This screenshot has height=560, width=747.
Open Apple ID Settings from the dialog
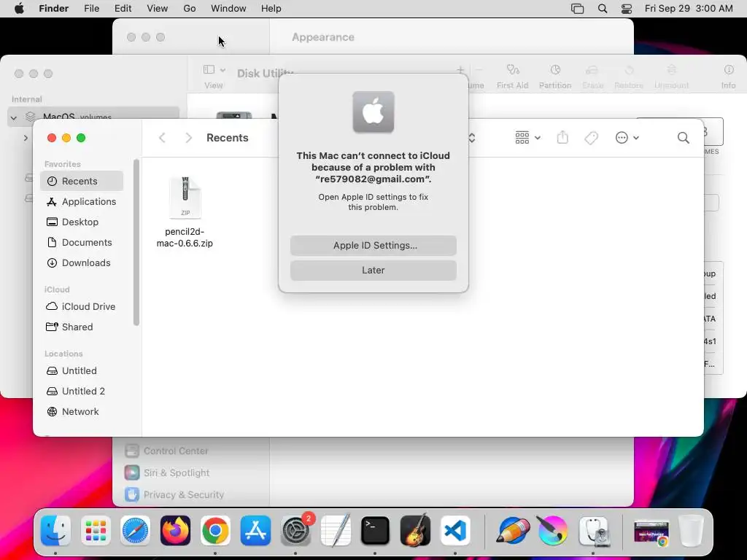click(373, 245)
